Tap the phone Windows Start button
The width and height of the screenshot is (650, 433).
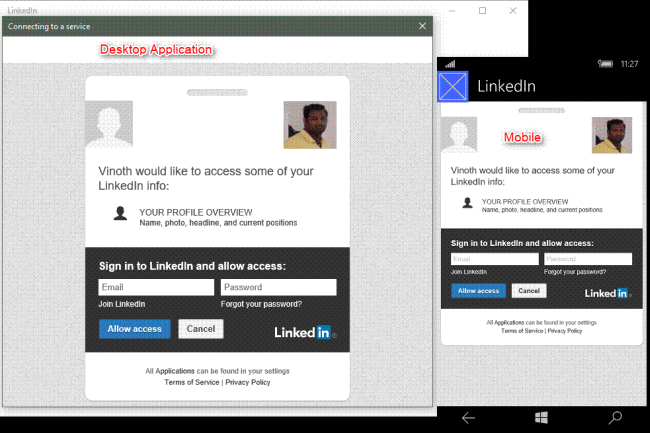tap(541, 418)
